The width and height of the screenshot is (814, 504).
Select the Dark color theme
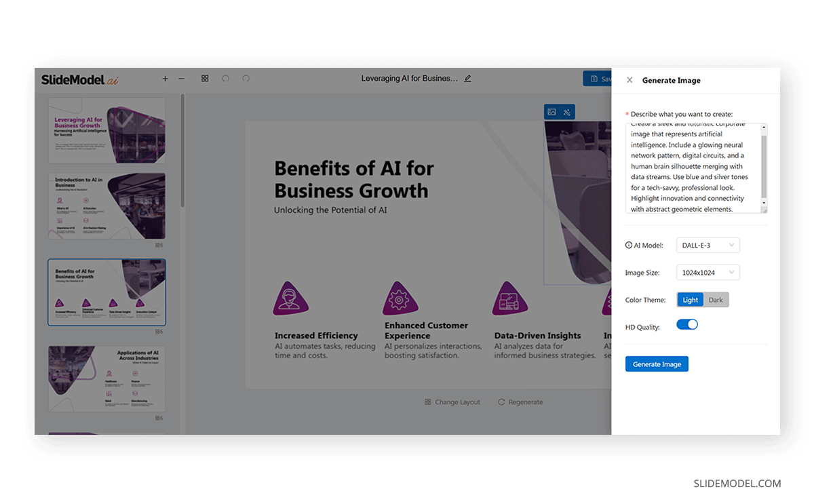tap(716, 300)
